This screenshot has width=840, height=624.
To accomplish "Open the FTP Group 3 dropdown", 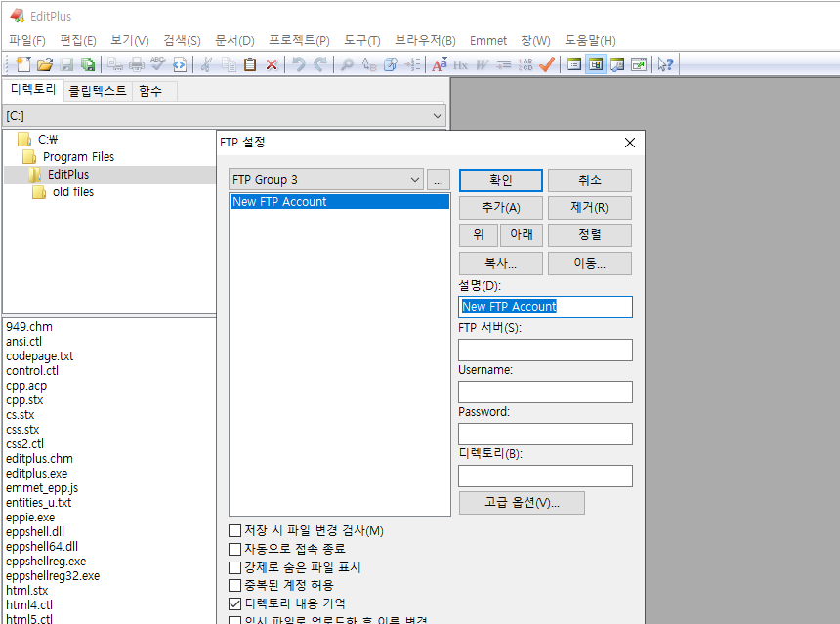I will (325, 180).
